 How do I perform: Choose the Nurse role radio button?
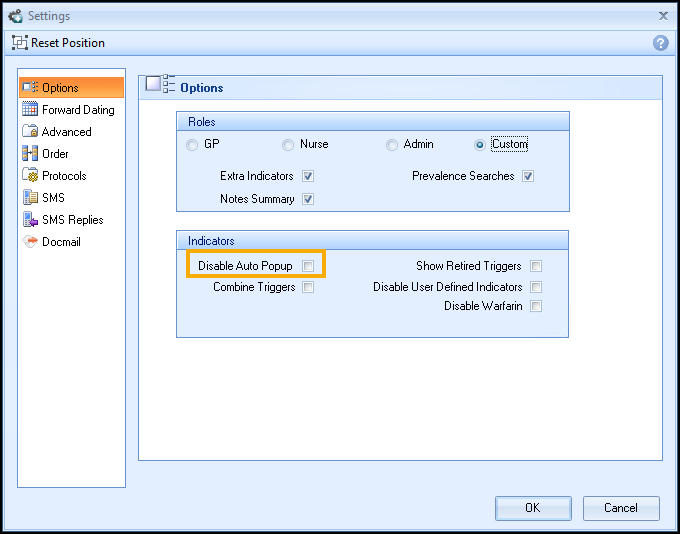[x=288, y=145]
